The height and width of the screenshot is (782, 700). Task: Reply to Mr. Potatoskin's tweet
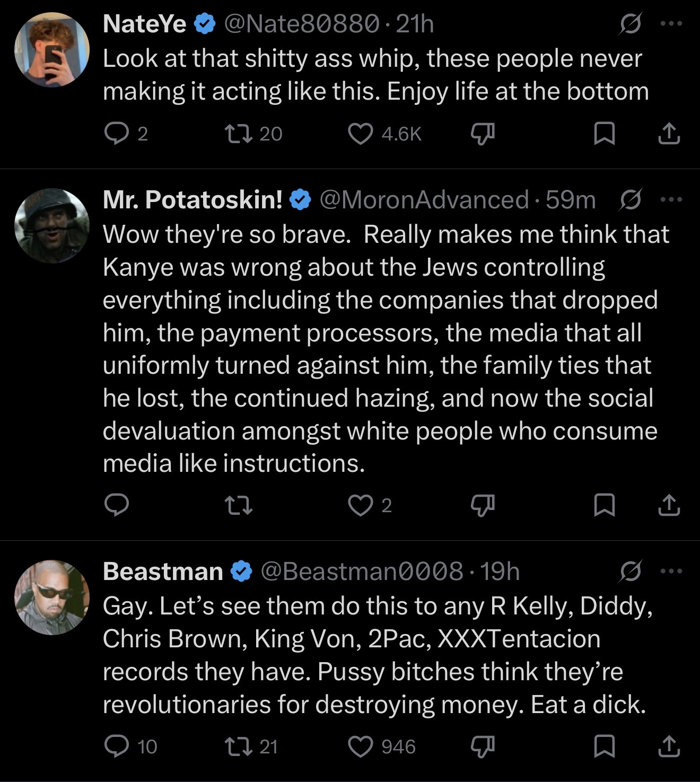116,505
